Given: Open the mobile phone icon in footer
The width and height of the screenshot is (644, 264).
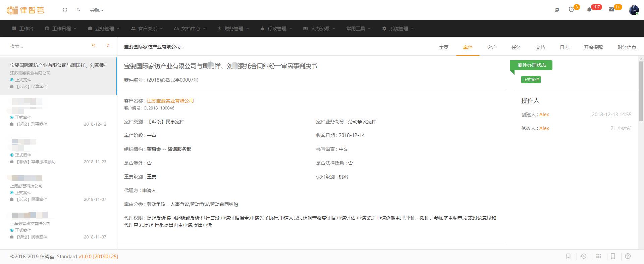Looking at the screenshot, I should [x=613, y=256].
